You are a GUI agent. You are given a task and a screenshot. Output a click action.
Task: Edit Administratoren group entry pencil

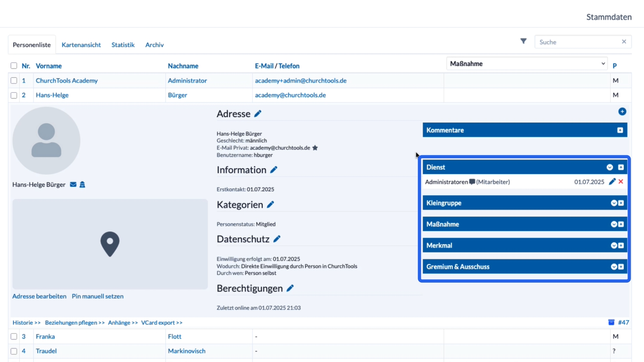612,182
